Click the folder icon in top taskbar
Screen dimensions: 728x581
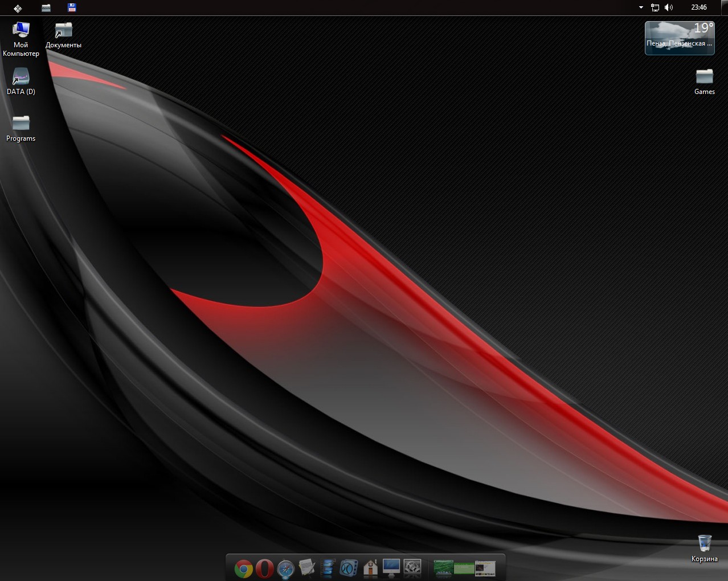click(x=47, y=8)
